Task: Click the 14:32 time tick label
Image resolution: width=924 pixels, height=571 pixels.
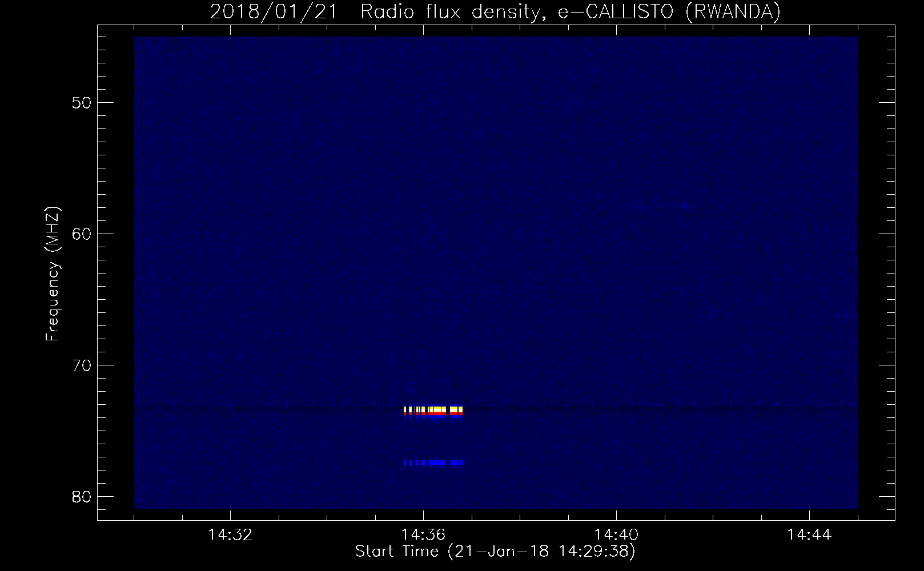Action: click(x=230, y=535)
